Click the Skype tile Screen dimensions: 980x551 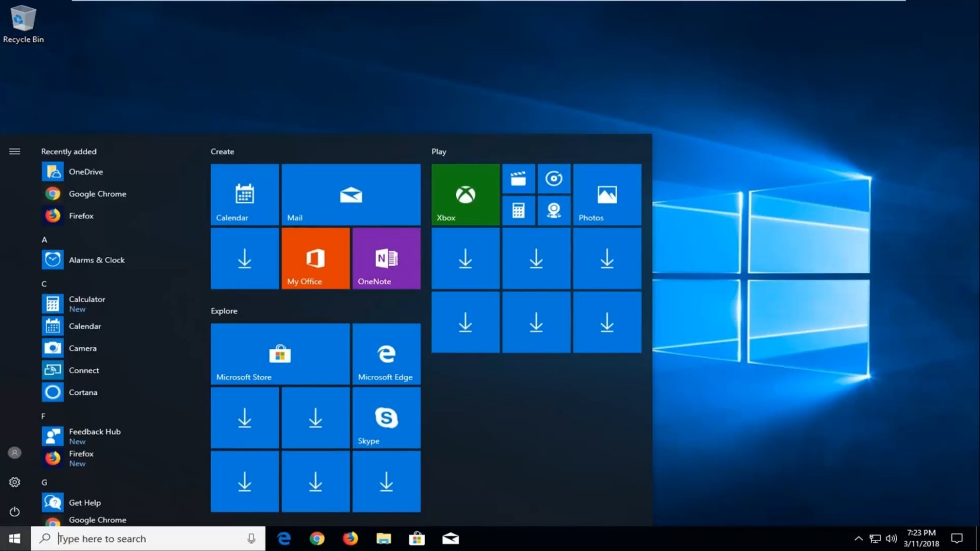tap(386, 418)
